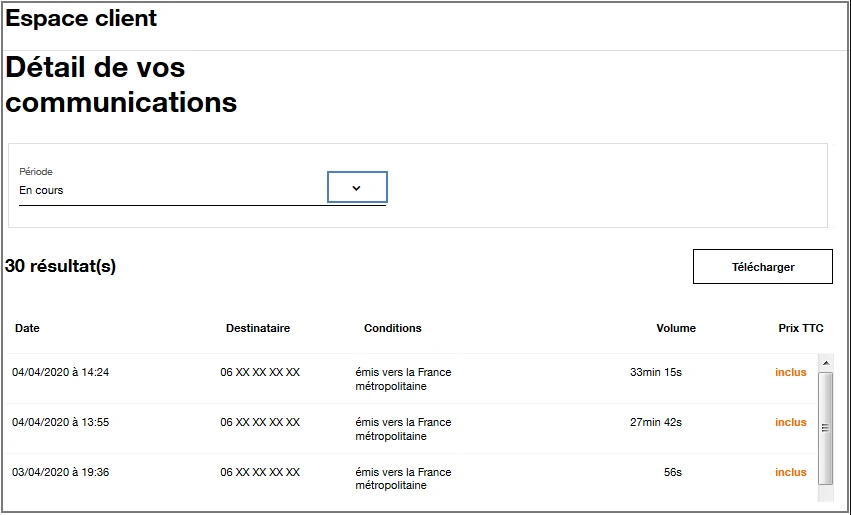
Task: Click 'inclus' for the 27min 42s call
Action: (x=790, y=422)
